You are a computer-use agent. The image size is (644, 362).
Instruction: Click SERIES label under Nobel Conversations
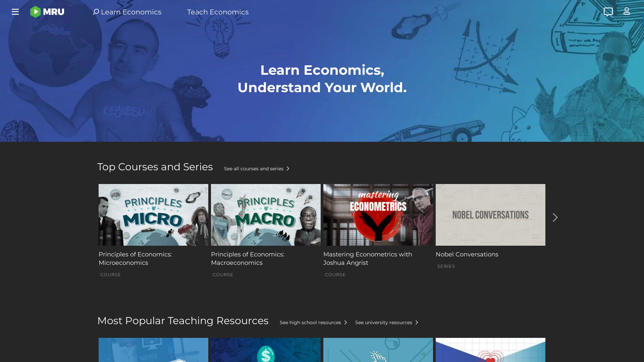[x=446, y=266]
